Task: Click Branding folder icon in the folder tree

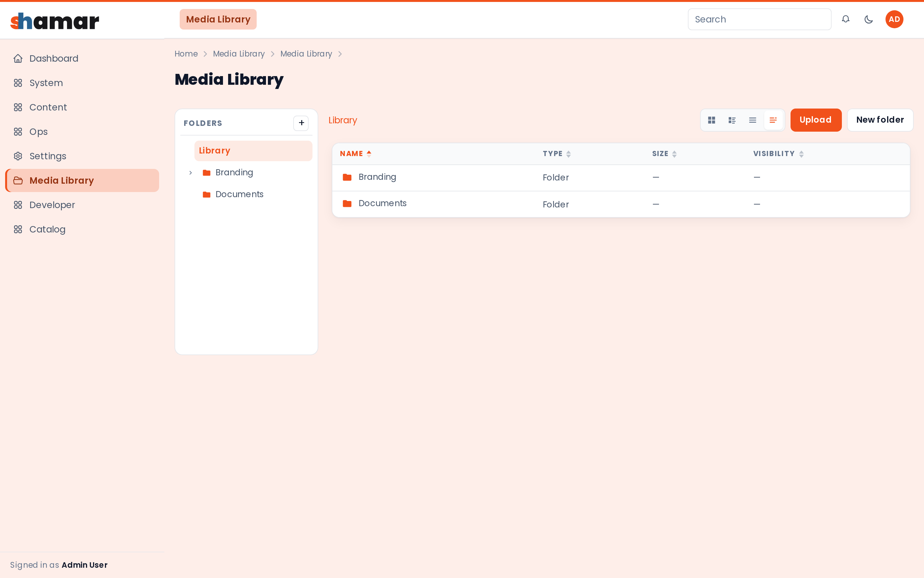Action: point(207,173)
